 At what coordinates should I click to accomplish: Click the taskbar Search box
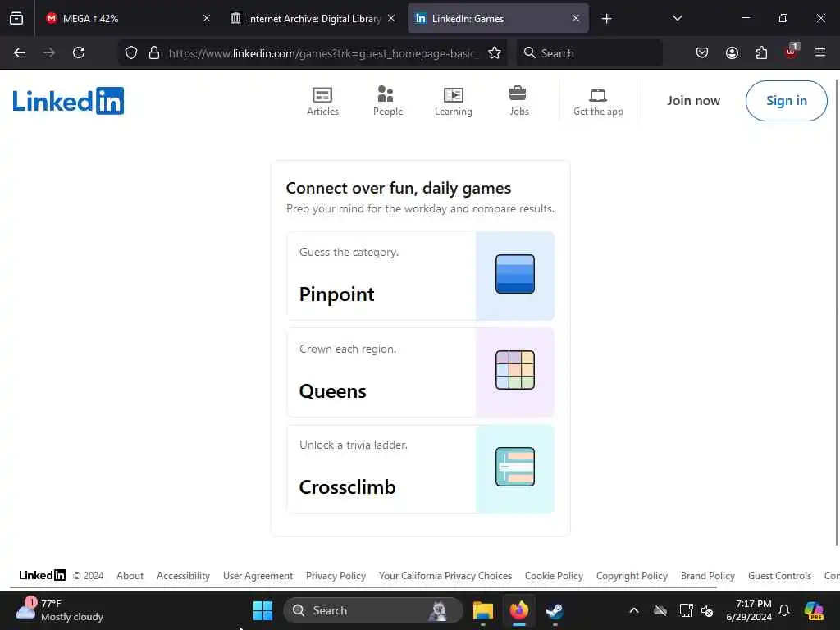(373, 610)
